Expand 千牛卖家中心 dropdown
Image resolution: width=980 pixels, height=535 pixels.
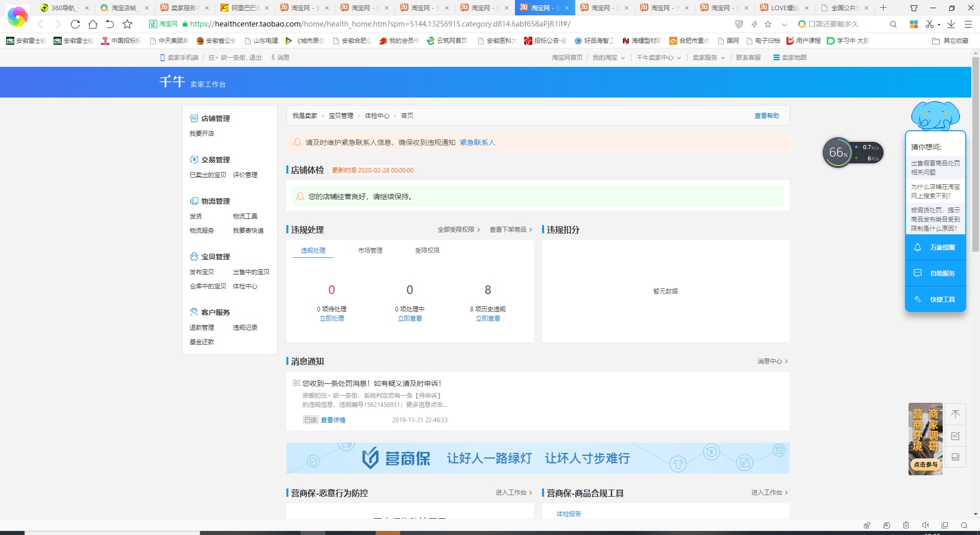point(658,58)
